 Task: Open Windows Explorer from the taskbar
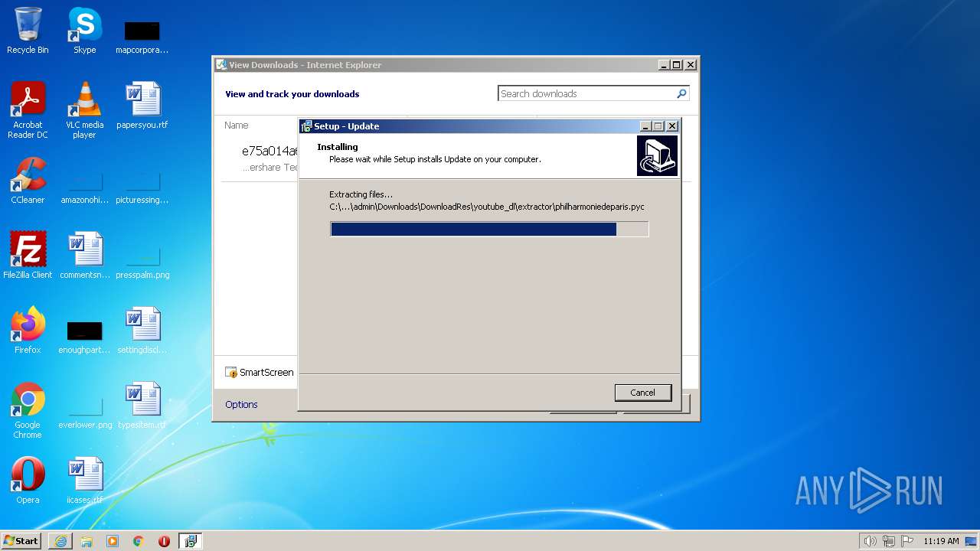coord(87,541)
